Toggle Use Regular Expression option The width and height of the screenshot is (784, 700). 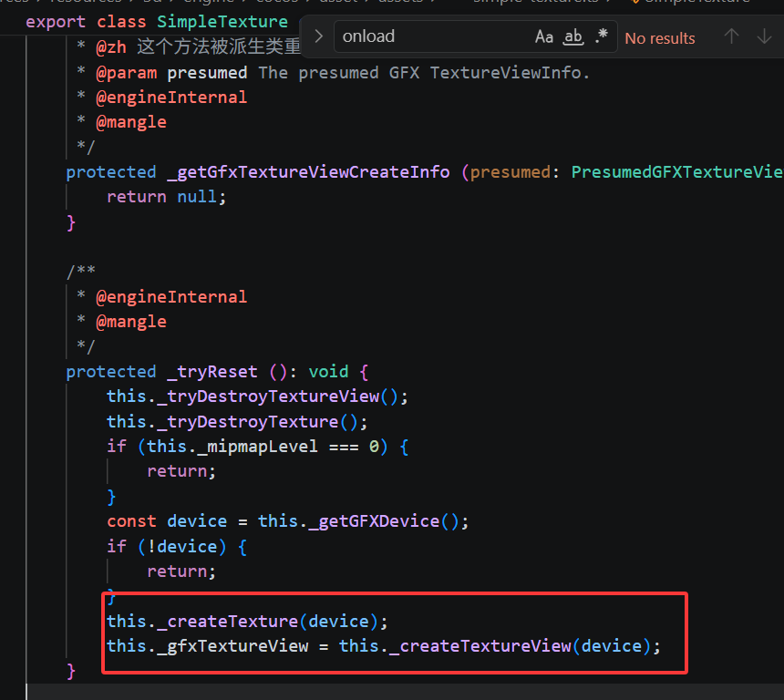click(602, 36)
